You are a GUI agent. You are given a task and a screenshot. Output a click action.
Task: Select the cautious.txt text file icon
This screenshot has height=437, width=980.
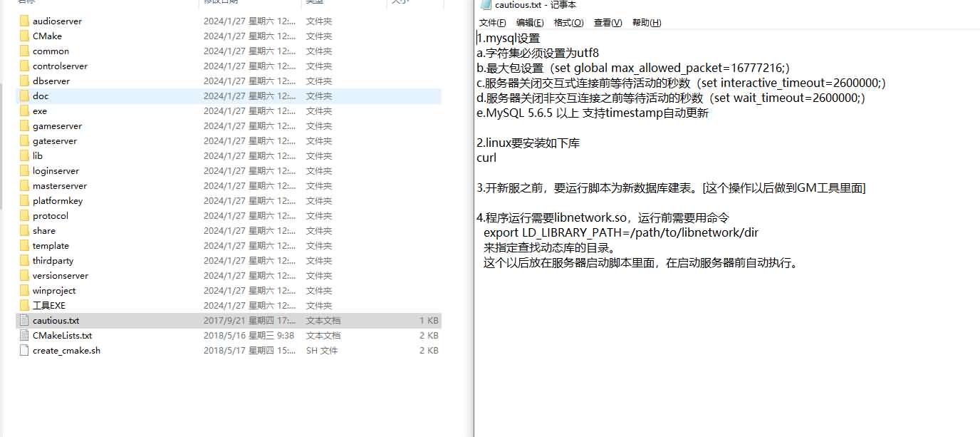(24, 320)
